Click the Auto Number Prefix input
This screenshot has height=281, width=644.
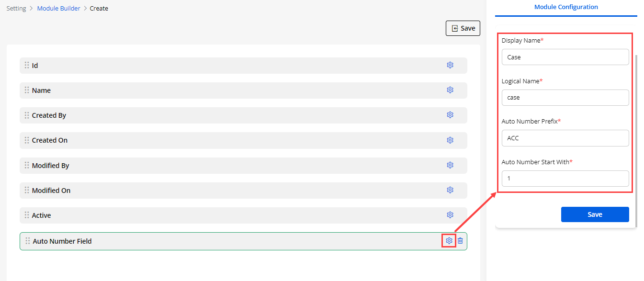point(565,138)
